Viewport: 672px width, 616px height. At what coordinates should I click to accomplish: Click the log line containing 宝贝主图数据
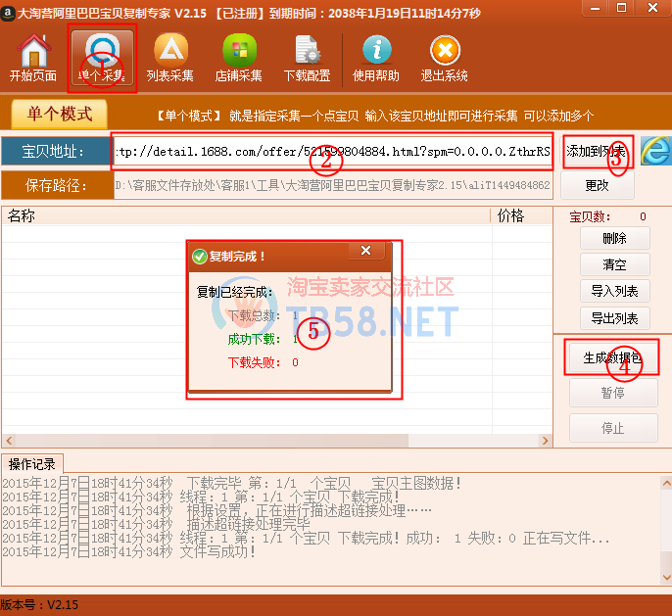[232, 483]
